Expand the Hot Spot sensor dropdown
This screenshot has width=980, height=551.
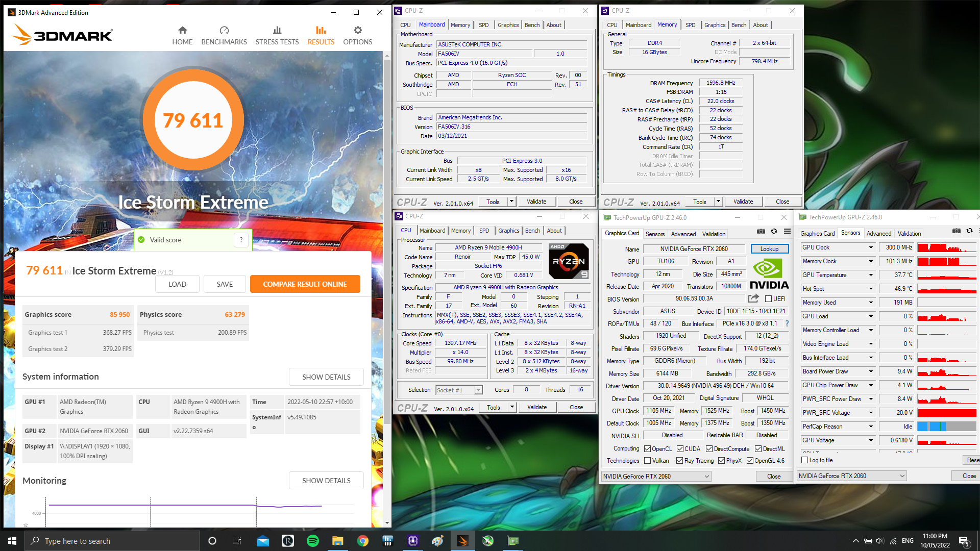tap(871, 289)
